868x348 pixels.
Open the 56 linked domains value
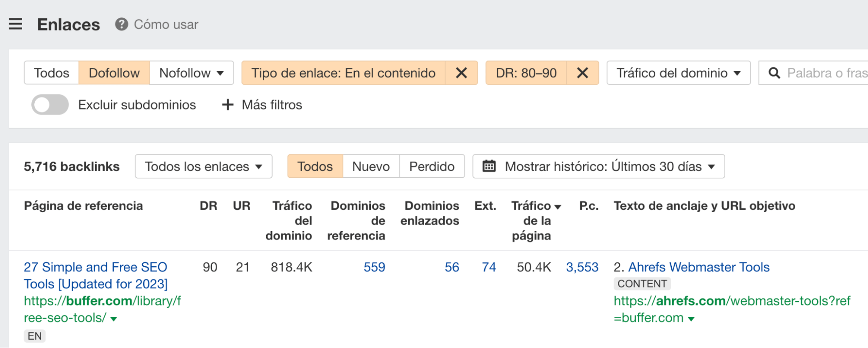pyautogui.click(x=452, y=267)
